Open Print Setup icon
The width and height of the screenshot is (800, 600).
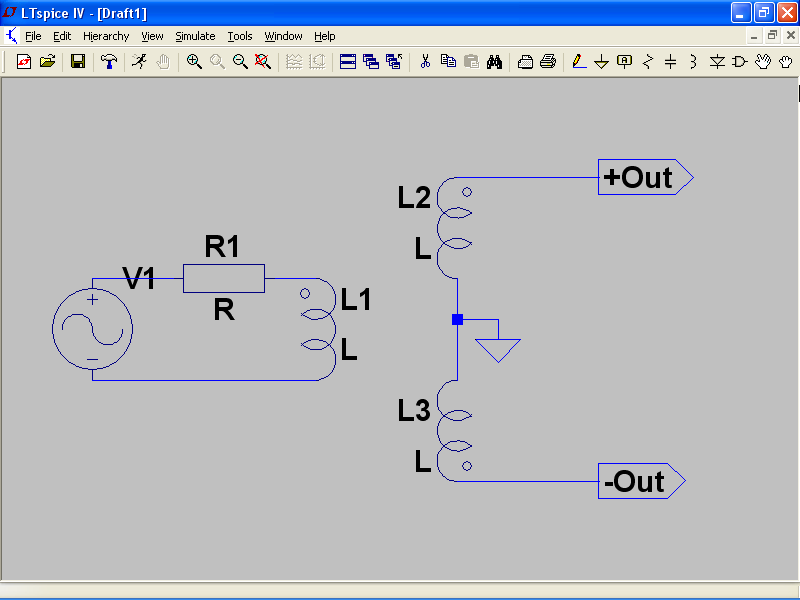click(525, 62)
